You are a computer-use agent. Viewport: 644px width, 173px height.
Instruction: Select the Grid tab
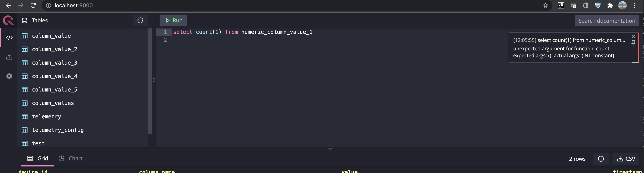tap(38, 158)
